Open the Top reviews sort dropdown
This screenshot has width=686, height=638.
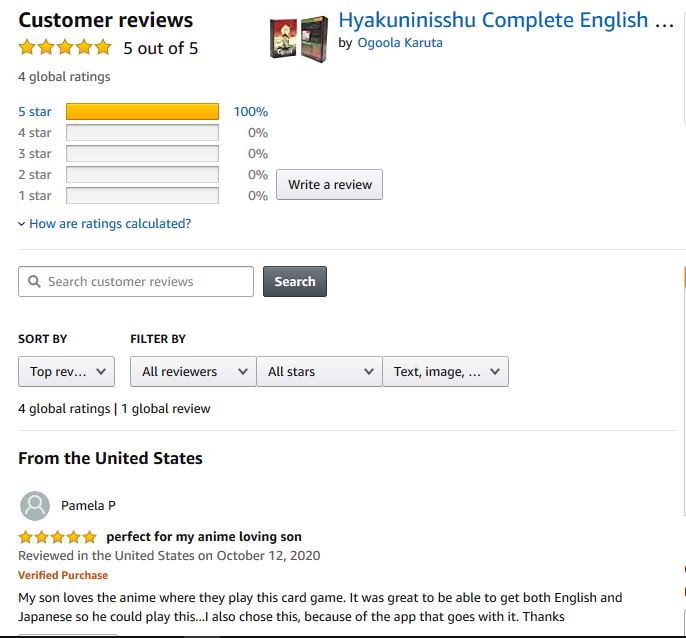(66, 372)
